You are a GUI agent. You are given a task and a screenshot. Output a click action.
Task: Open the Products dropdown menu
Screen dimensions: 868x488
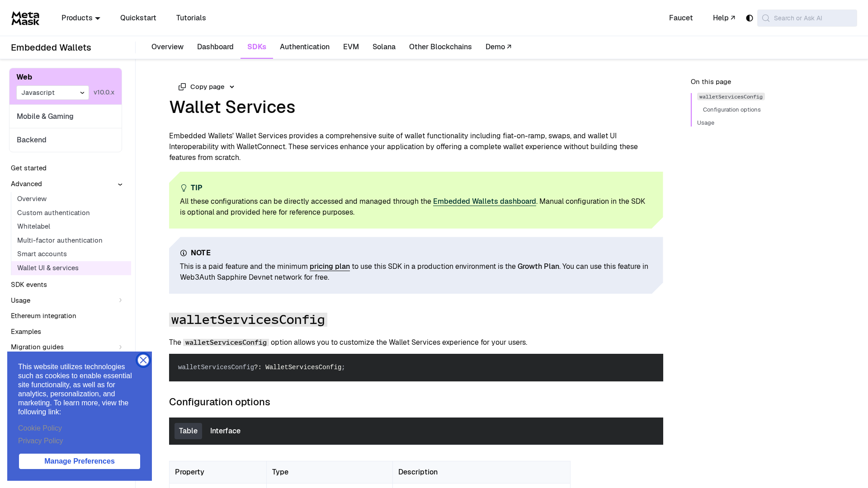pyautogui.click(x=81, y=18)
